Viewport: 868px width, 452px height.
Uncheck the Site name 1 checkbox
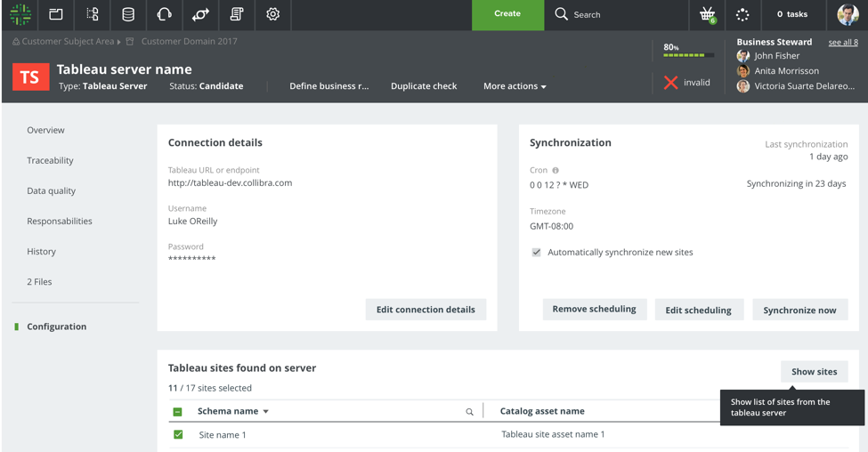pyautogui.click(x=178, y=434)
